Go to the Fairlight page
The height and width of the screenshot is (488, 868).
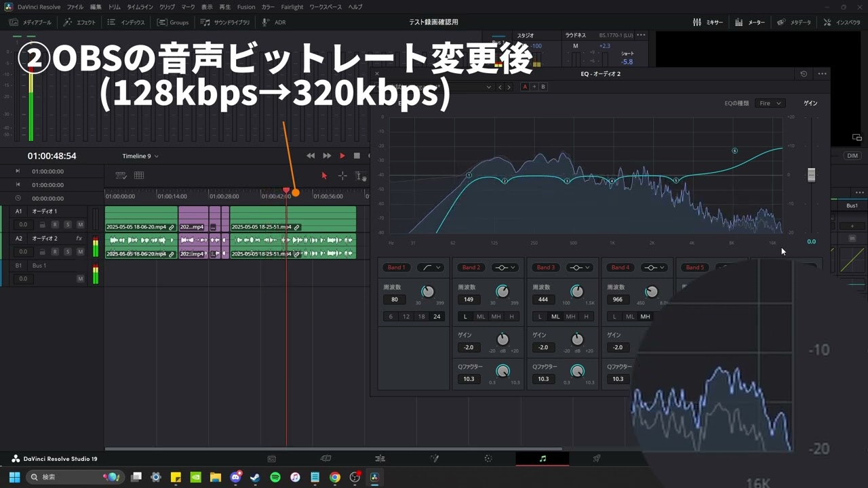[x=542, y=459]
